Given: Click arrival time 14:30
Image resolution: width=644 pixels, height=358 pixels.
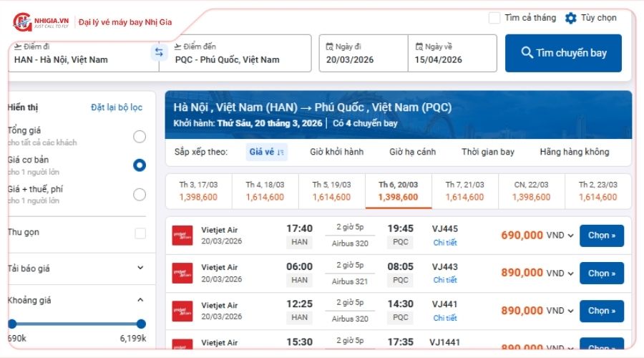Looking at the screenshot, I should [x=401, y=304].
